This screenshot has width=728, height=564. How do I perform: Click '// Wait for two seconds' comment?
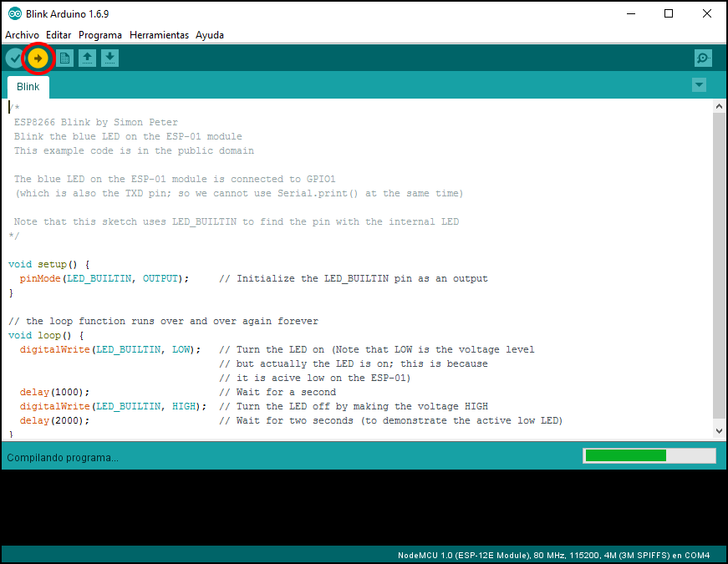pos(391,420)
